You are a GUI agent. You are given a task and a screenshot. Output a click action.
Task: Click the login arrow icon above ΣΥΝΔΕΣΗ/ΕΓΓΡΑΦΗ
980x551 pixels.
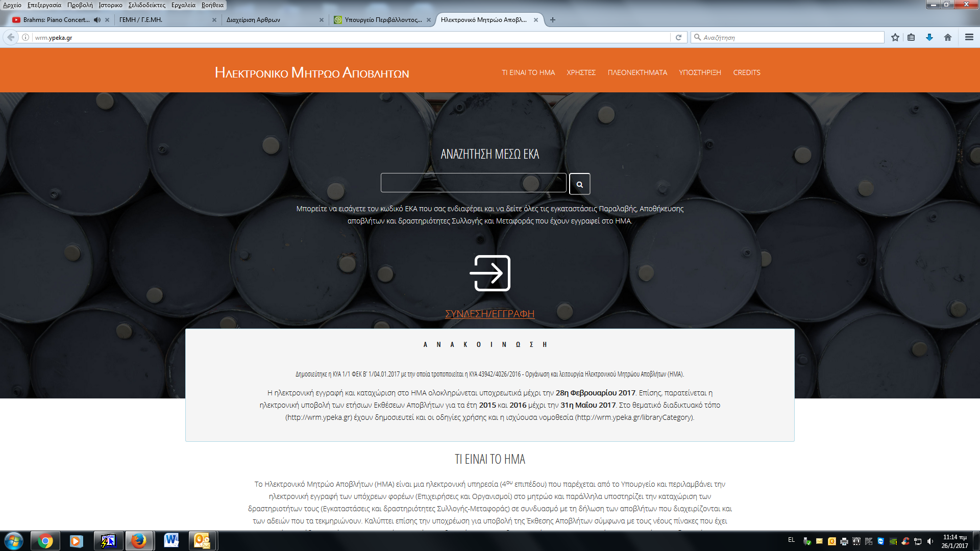490,273
